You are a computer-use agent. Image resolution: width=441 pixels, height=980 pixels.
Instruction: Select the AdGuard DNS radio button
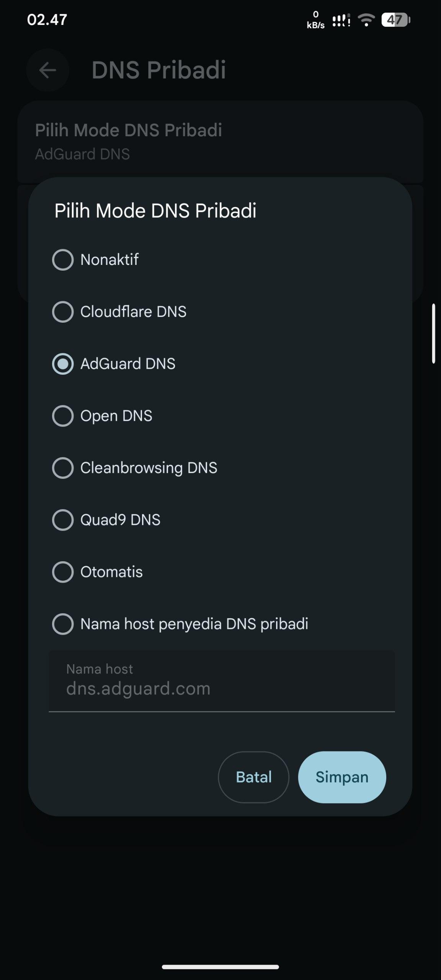tap(63, 364)
